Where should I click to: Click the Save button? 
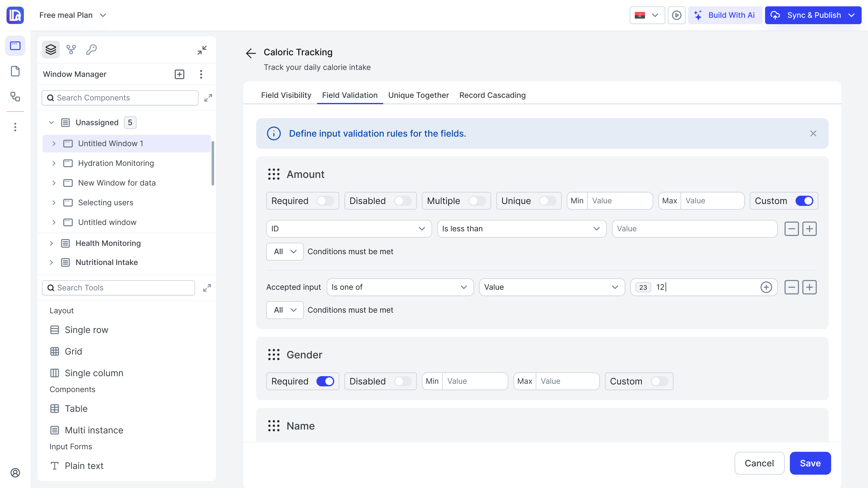coord(810,463)
